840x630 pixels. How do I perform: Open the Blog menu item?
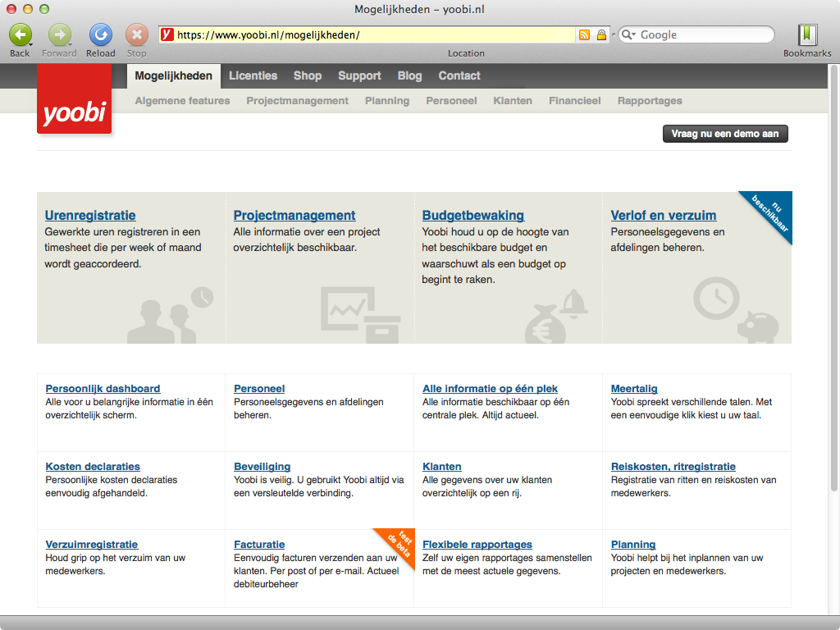pos(410,76)
